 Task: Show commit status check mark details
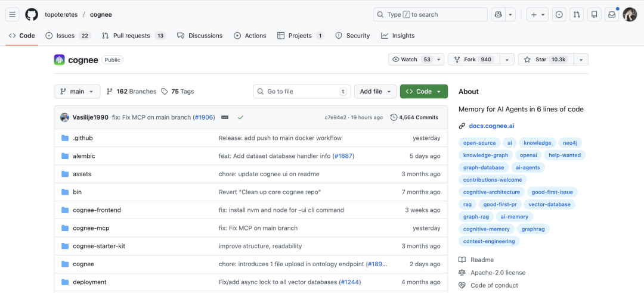tap(241, 117)
